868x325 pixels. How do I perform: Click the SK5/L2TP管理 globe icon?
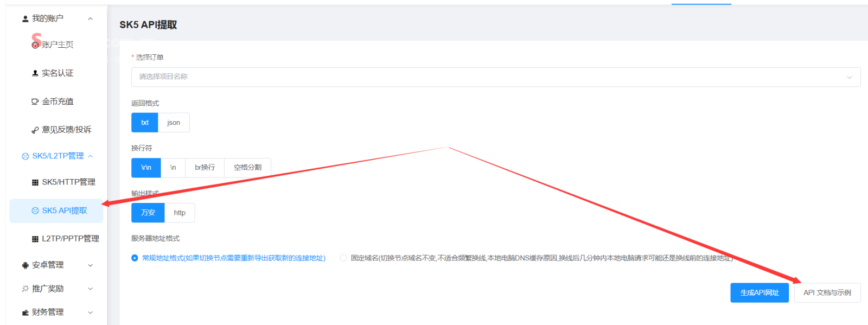click(25, 156)
